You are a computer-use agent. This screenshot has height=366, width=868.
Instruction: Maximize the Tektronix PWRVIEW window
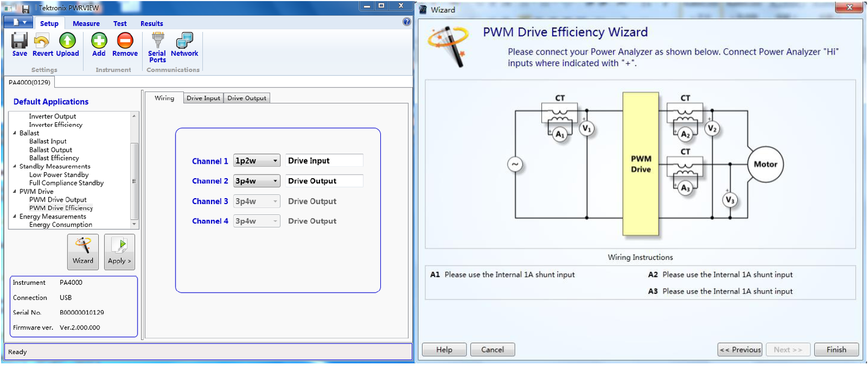(382, 5)
